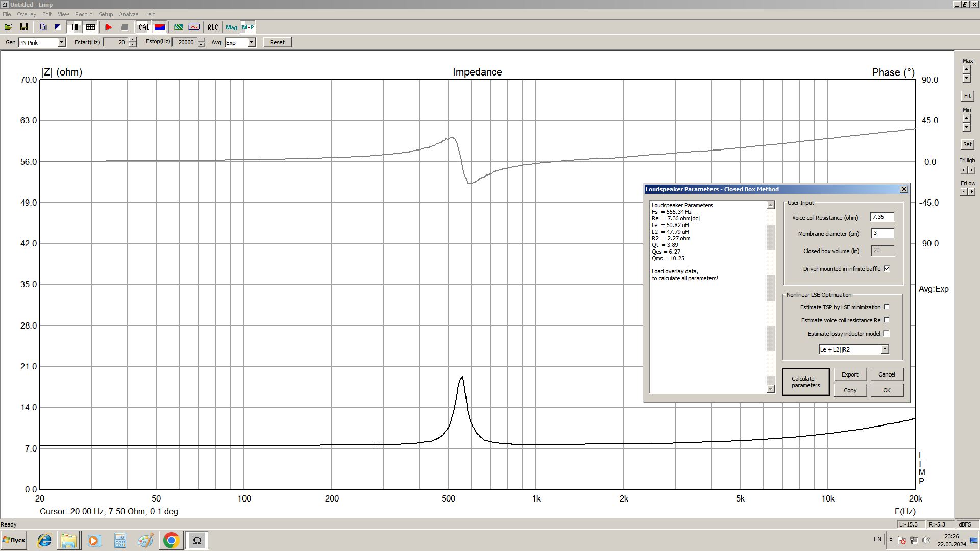
Task: Click the Copy button in parameters dialog
Action: tap(850, 390)
